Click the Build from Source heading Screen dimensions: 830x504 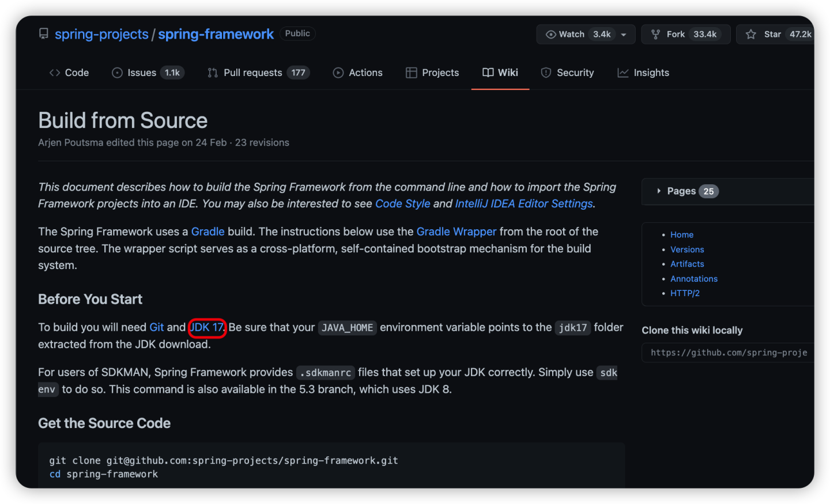tap(123, 120)
